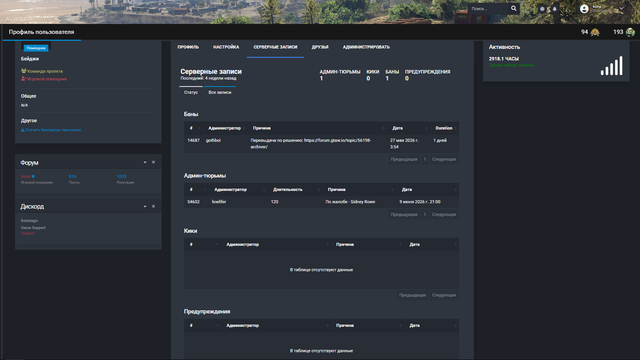Click Следующая under Кики table

pyautogui.click(x=444, y=295)
